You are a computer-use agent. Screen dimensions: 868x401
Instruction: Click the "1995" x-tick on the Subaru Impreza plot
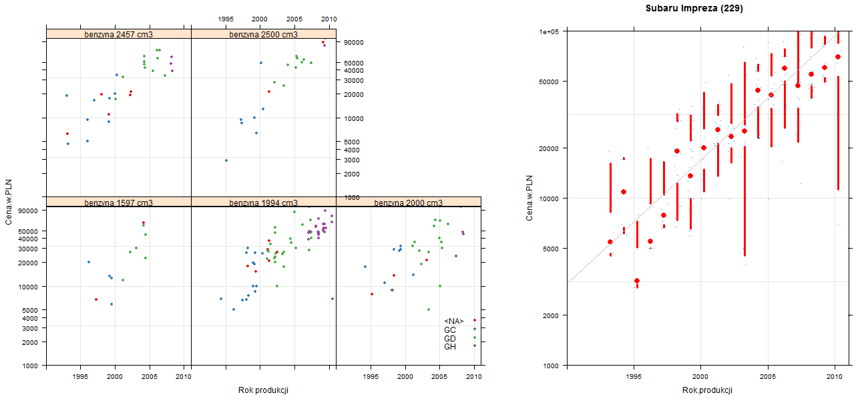point(634,376)
